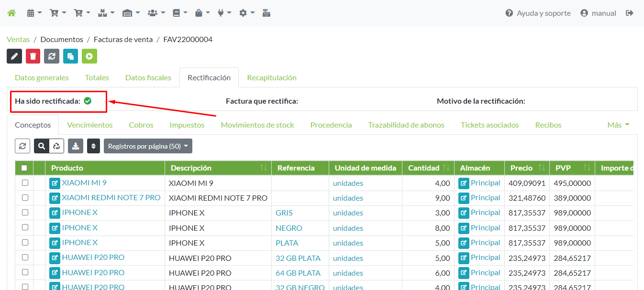644x290 pixels.
Task: Click the padlock icon in the navigation bar
Action: pos(200,12)
